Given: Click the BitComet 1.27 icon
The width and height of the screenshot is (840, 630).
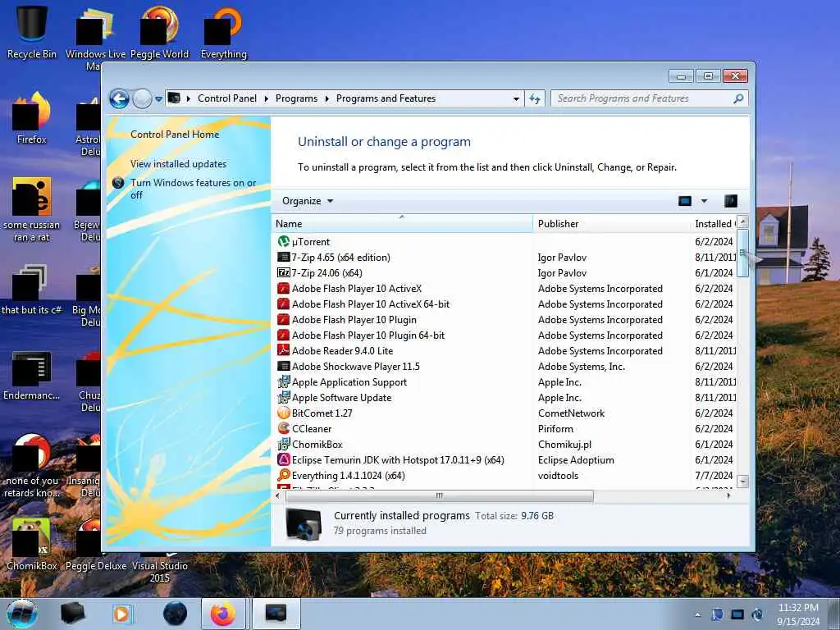Looking at the screenshot, I should click(x=283, y=413).
